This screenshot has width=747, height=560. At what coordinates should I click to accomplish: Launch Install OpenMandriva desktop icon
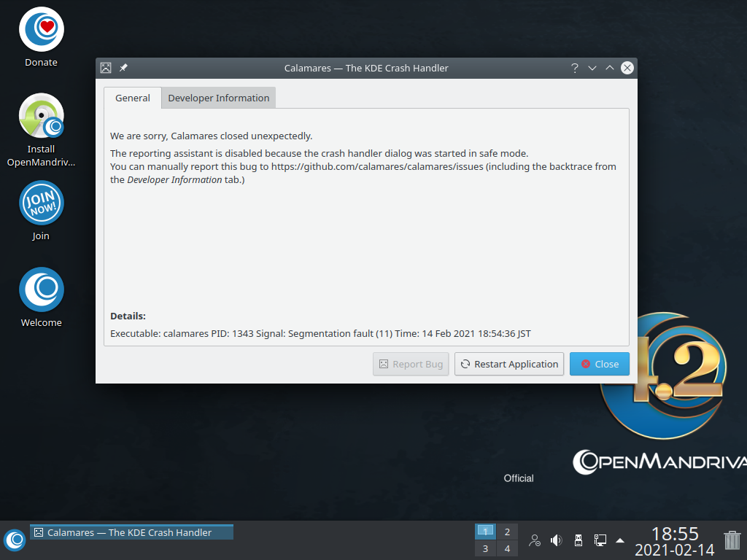coord(42,130)
